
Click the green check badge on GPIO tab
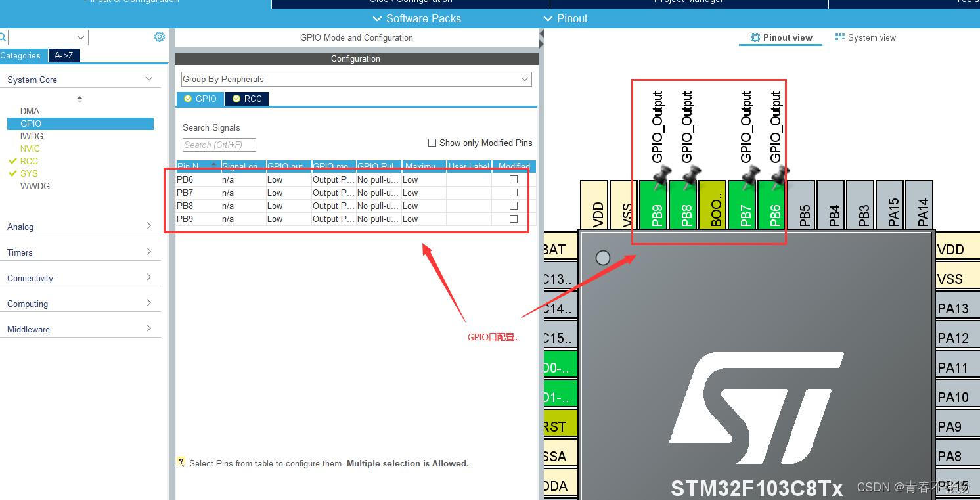(188, 99)
